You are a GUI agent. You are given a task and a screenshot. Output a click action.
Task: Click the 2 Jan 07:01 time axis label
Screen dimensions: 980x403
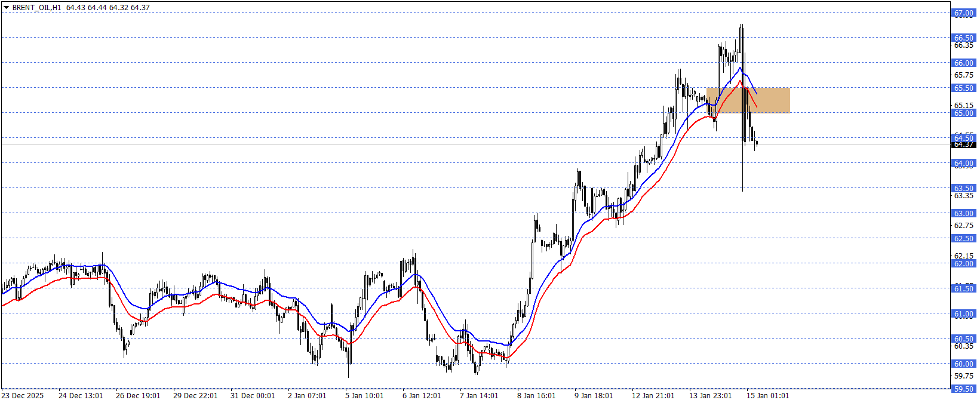click(307, 396)
